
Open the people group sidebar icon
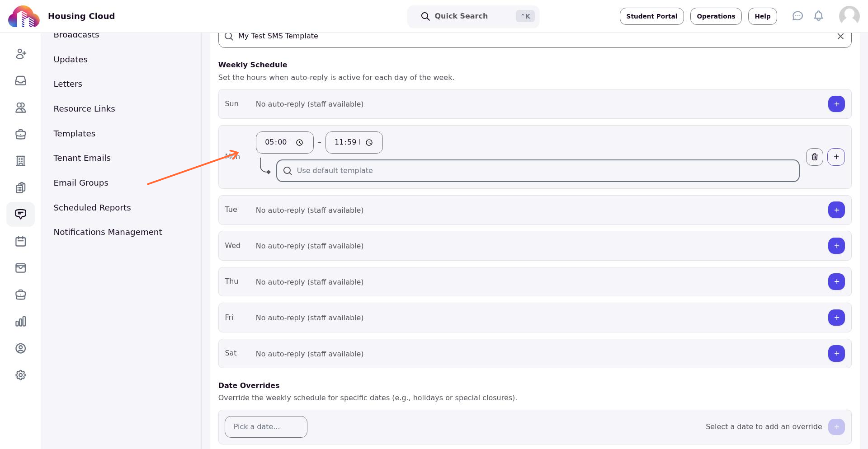point(21,108)
